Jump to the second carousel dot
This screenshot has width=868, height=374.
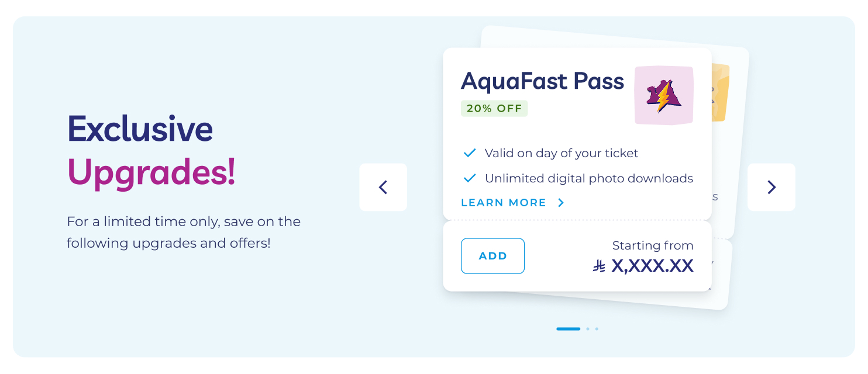coord(588,329)
